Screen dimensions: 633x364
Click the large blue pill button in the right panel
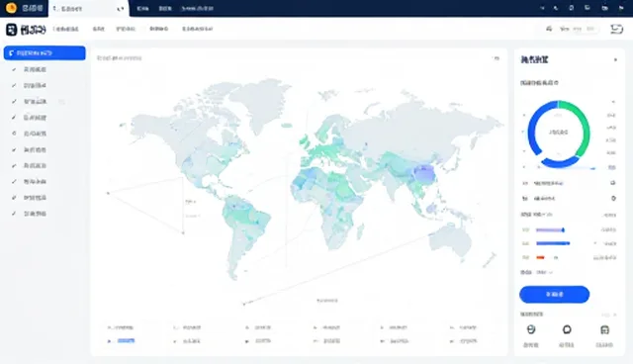(x=554, y=294)
